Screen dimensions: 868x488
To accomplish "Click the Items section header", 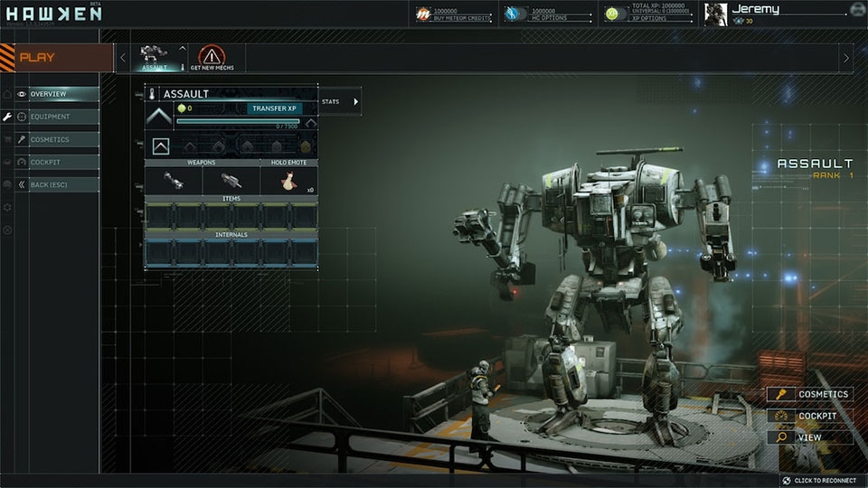I will click(x=231, y=199).
